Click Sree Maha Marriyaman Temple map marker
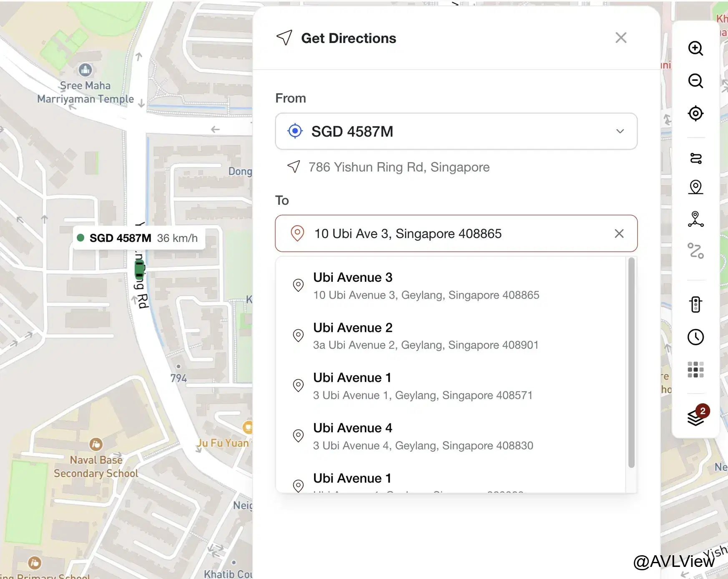Screen dimensions: 728x579 pos(85,70)
